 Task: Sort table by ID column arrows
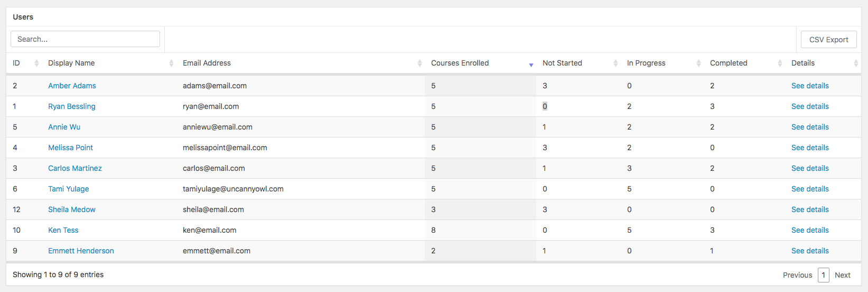click(x=36, y=63)
